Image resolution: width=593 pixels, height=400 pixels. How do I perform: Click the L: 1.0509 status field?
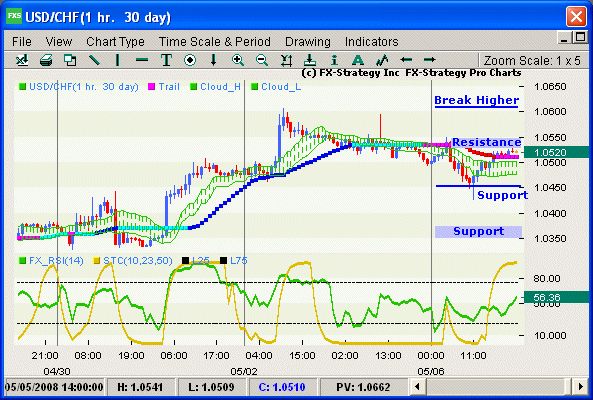(x=211, y=387)
